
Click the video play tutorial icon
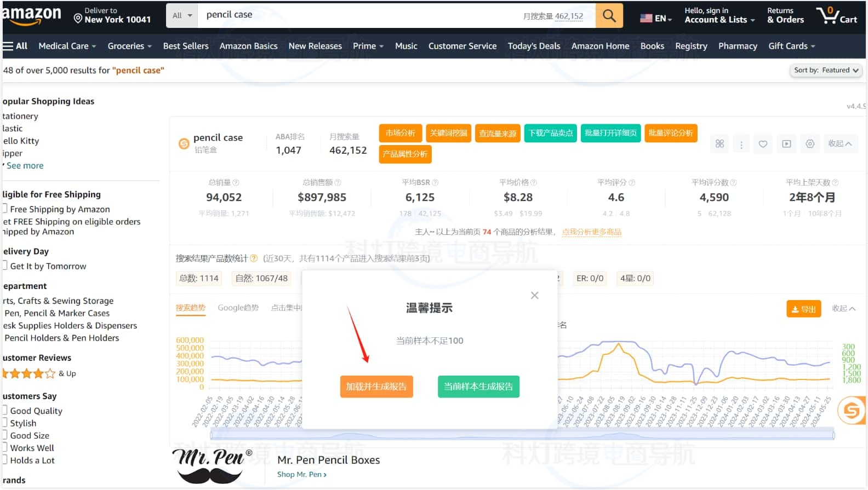[786, 144]
